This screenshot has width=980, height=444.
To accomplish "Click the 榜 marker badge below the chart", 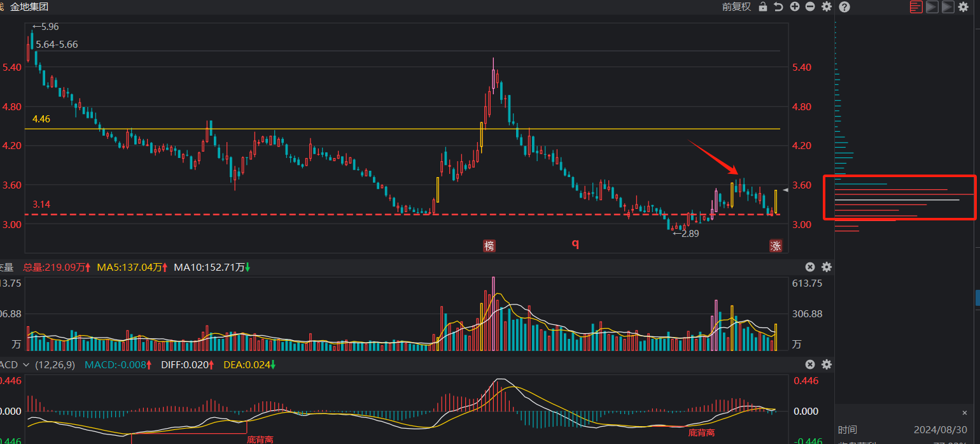I will click(489, 246).
